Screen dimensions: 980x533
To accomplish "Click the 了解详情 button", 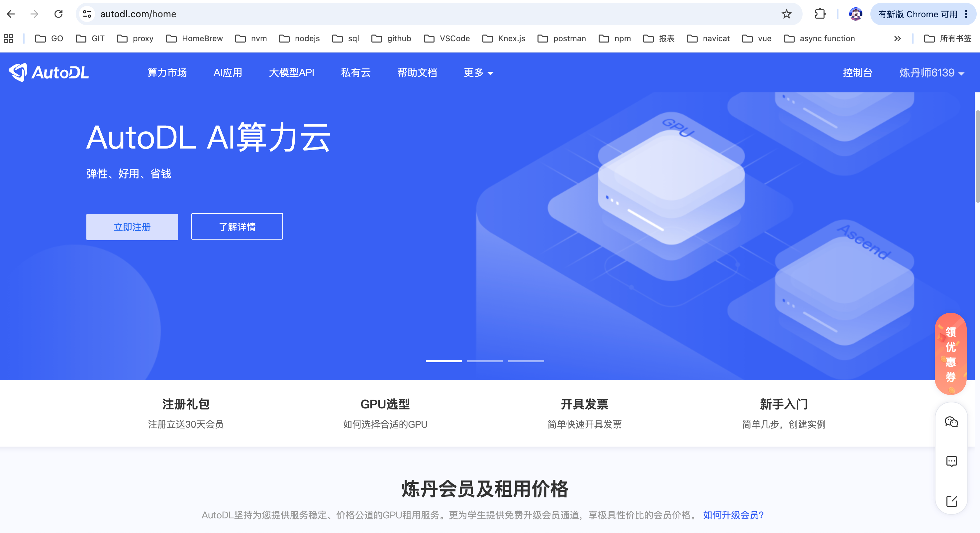I will [x=237, y=226].
